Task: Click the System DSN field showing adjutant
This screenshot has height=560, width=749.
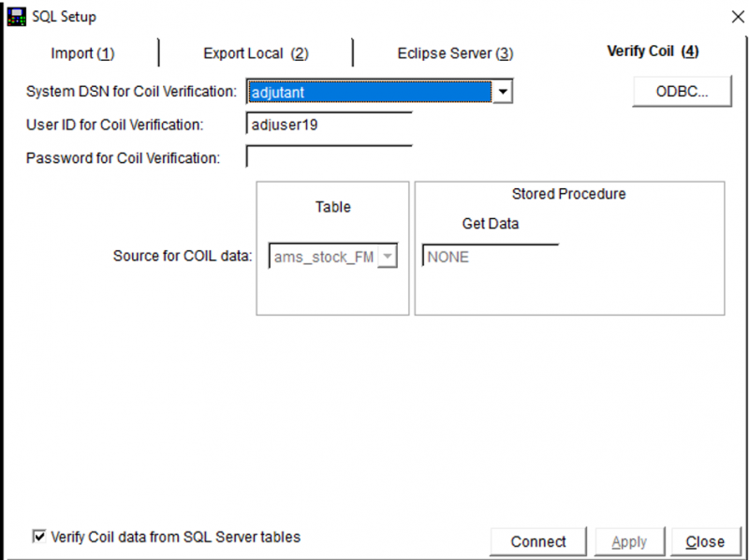Action: 370,92
